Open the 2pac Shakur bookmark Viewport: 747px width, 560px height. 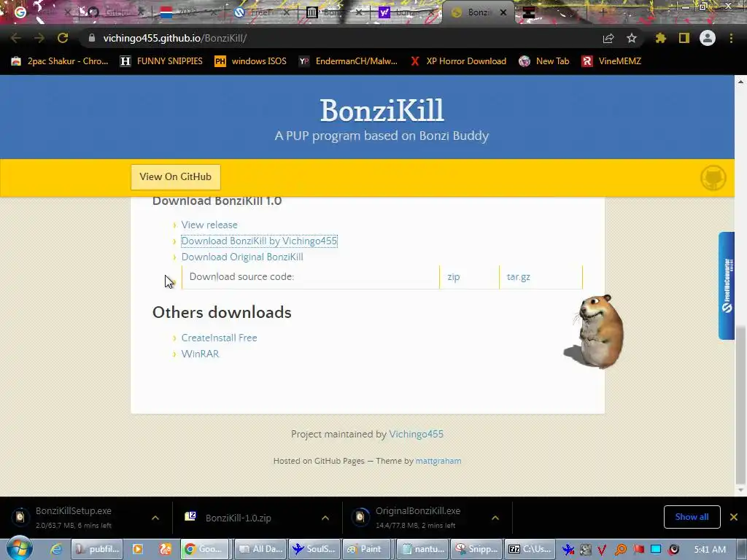pyautogui.click(x=60, y=61)
